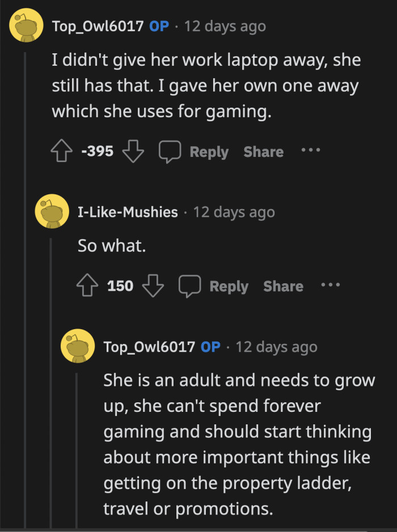Click the 12 days ago timestamp on the top comment
397x532 pixels.
tap(225, 25)
